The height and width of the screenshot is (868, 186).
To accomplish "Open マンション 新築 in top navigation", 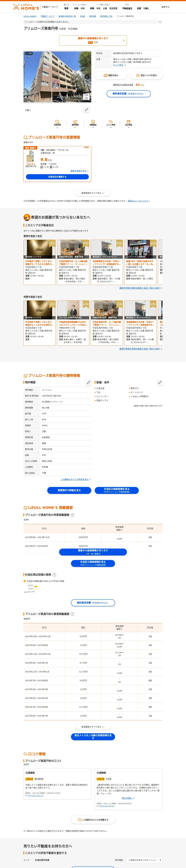I will [76, 8].
